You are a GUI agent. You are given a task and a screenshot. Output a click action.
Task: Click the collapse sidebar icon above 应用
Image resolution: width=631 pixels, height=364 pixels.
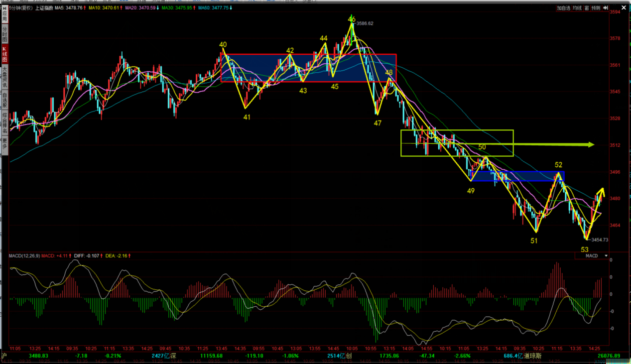click(4, 8)
